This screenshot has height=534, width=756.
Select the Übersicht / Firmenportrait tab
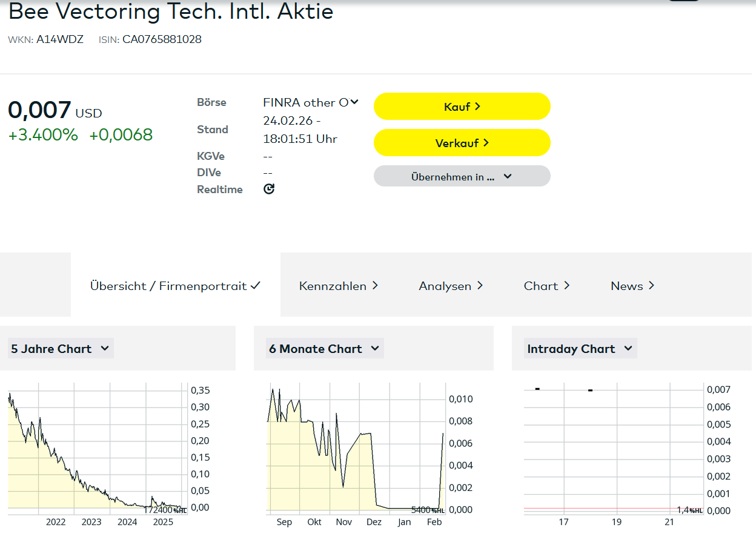(x=175, y=286)
